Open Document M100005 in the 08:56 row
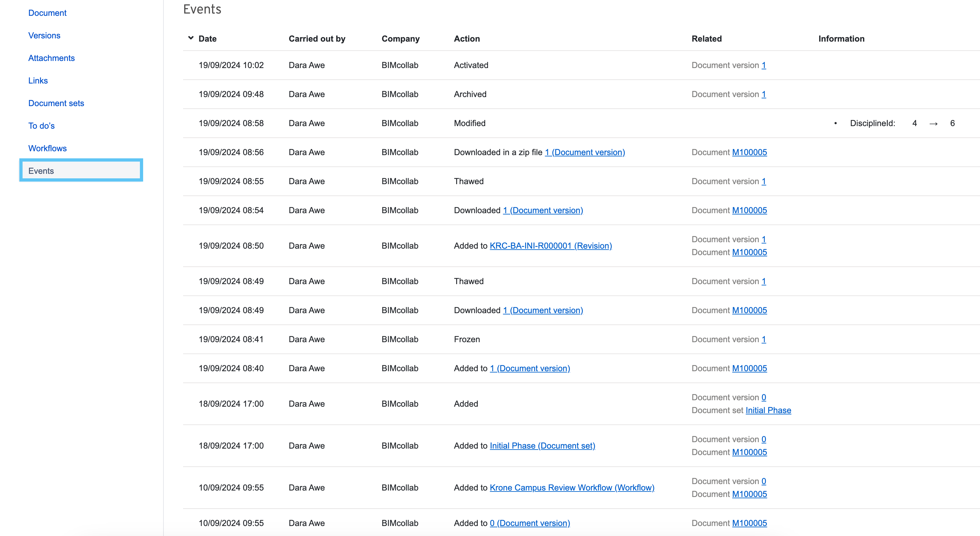 coord(750,152)
